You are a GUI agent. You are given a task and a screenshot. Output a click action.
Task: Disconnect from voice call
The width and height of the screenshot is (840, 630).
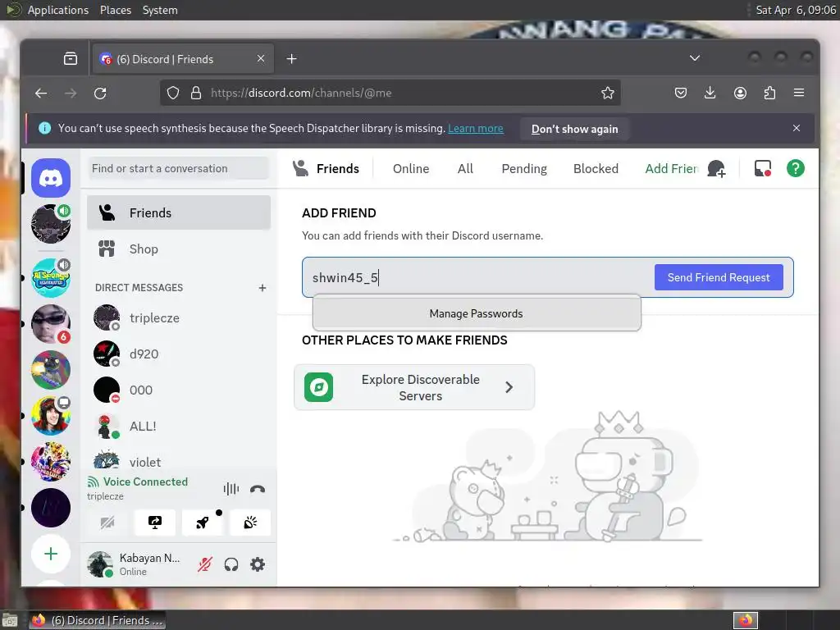coord(258,489)
